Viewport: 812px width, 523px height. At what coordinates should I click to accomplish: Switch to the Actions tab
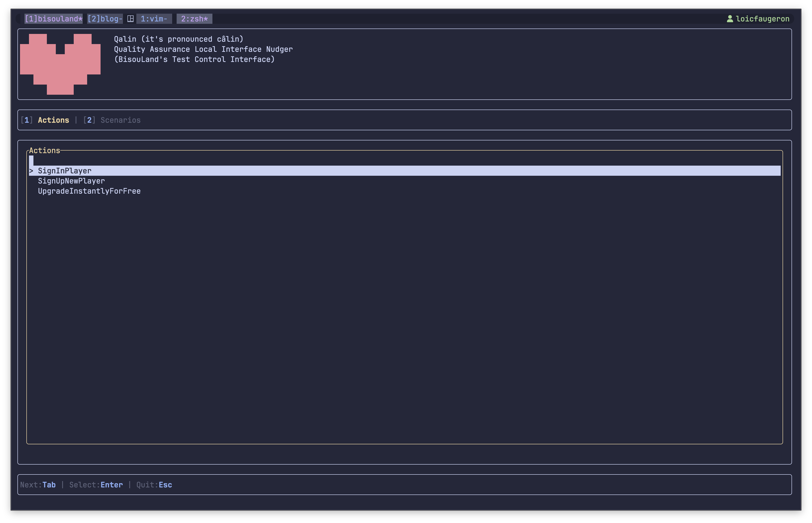pyautogui.click(x=53, y=120)
